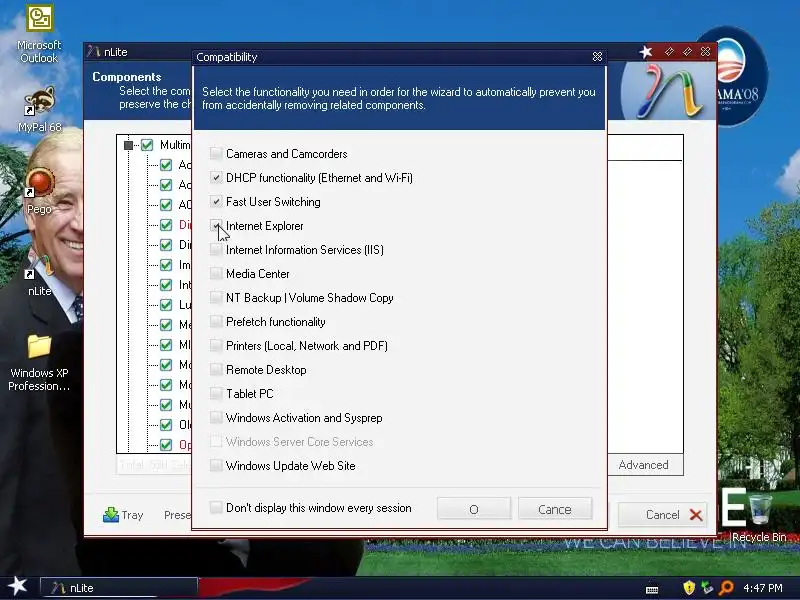Uncheck the red 'Op' component in nLite tree

point(166,444)
